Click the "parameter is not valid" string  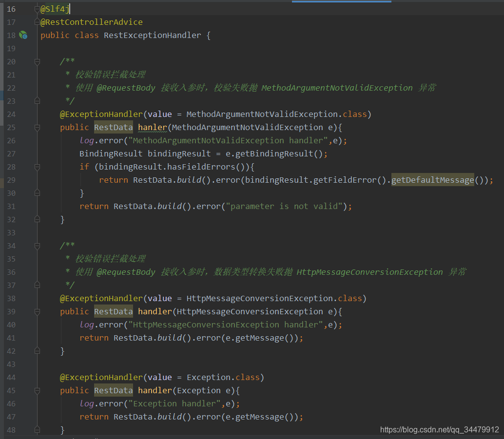point(284,206)
